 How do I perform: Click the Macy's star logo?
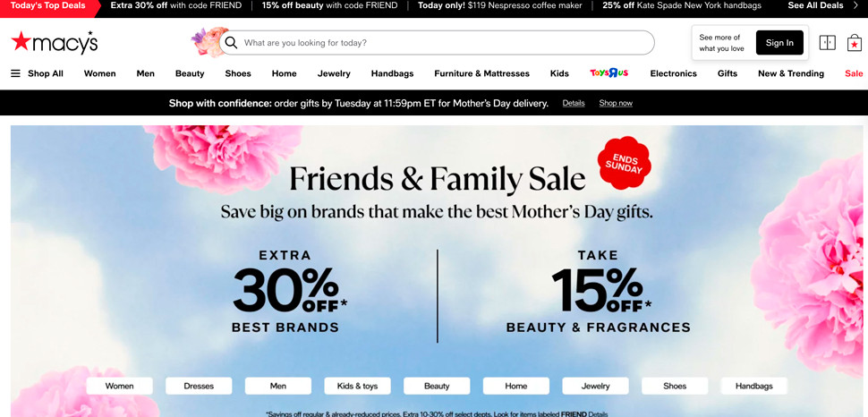click(55, 43)
